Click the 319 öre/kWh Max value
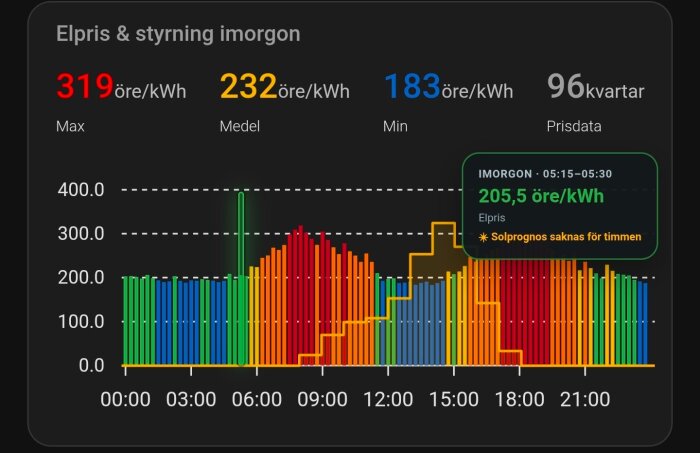Screen dimensions: 700x453 [x=121, y=86]
